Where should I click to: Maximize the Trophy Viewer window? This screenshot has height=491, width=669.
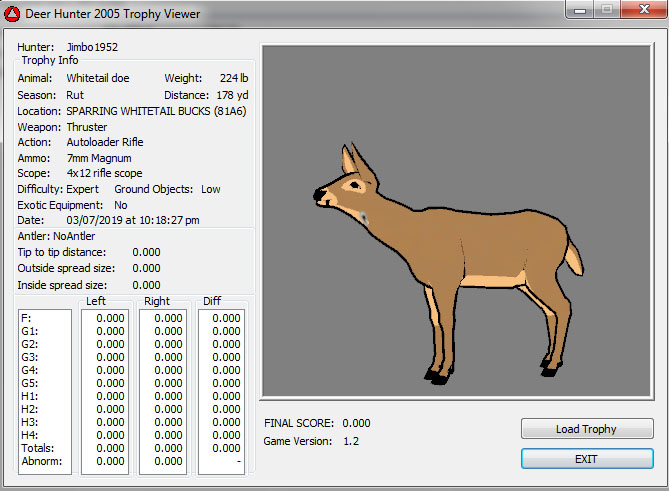(605, 11)
